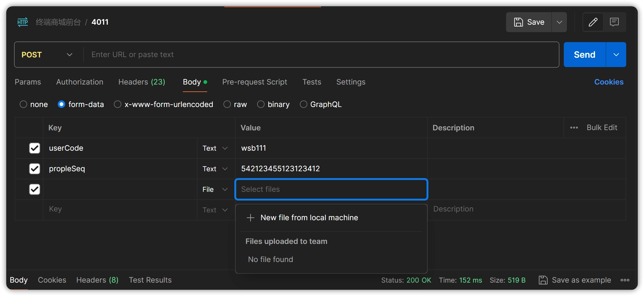The height and width of the screenshot is (296, 644).
Task: Open the Headers (23) tab
Action: point(142,82)
